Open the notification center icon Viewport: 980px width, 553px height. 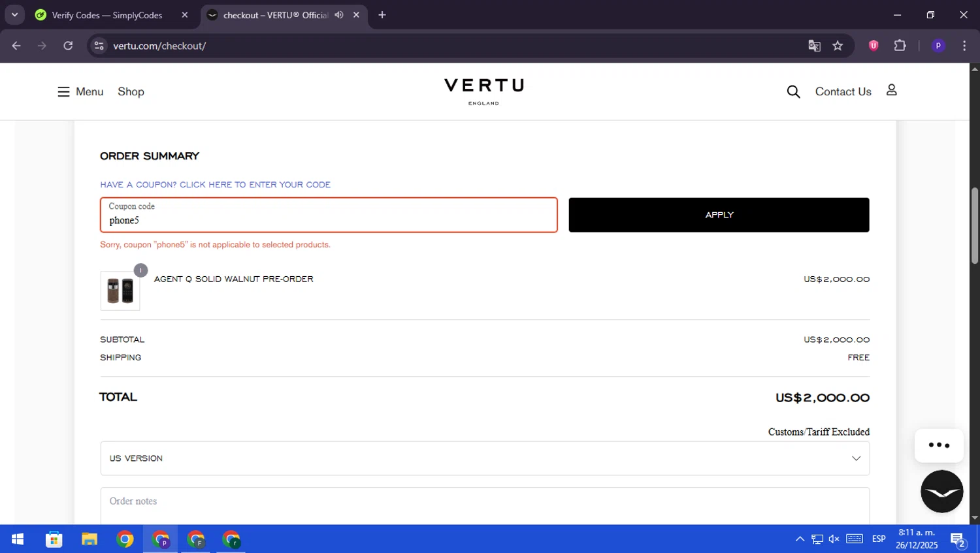tap(958, 540)
